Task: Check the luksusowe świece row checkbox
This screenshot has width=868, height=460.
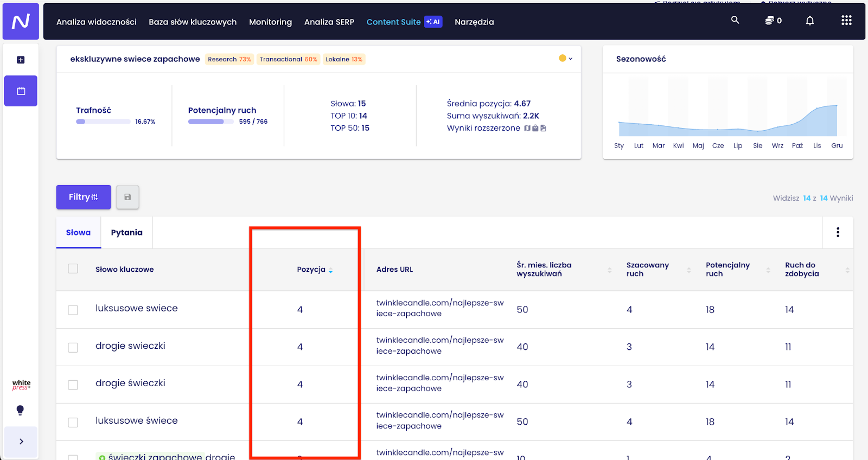Action: coord(73,422)
